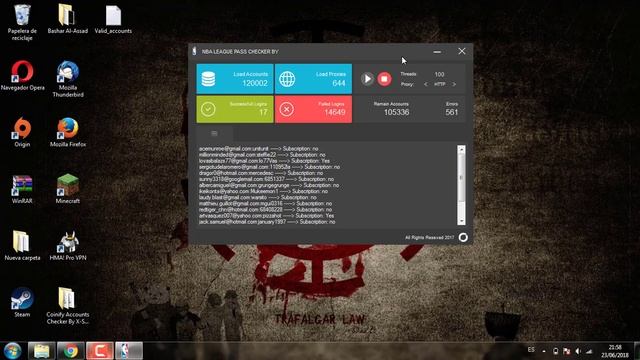Launch Navegador Opera from the desktop
Screen dimensions: 640x360
pos(22,76)
